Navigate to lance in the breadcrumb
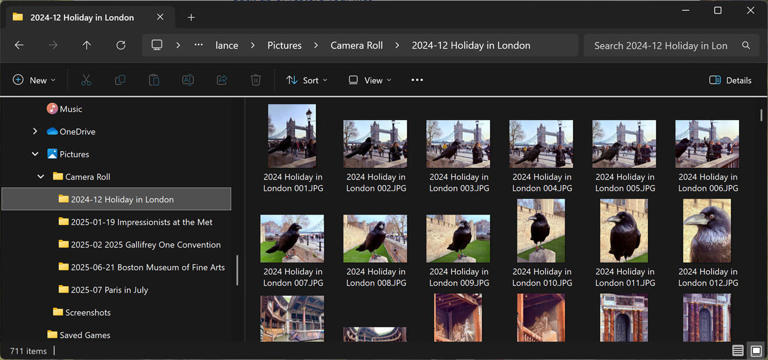 (227, 46)
